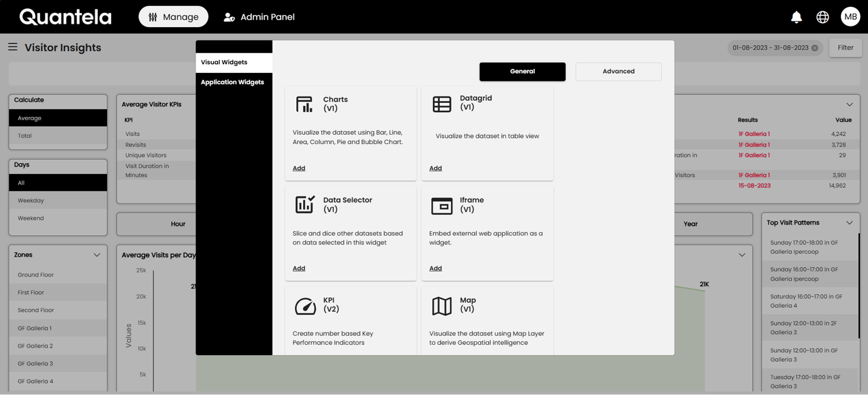
Task: Add the Charts widget
Action: [299, 168]
